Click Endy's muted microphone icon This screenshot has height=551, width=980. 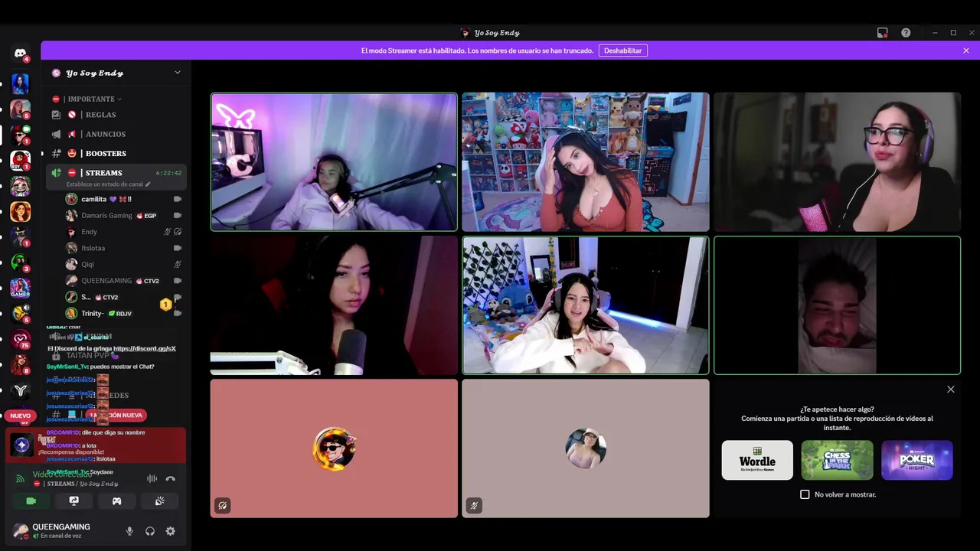point(167,232)
